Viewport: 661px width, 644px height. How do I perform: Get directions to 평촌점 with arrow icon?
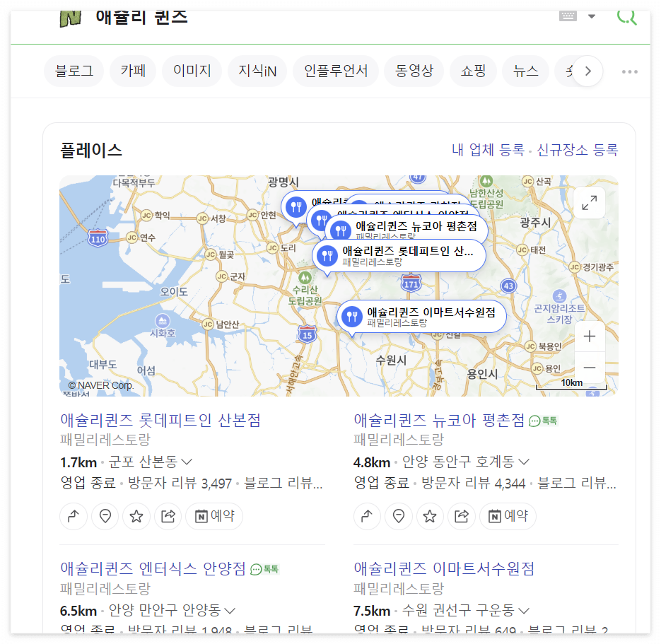coord(367,516)
